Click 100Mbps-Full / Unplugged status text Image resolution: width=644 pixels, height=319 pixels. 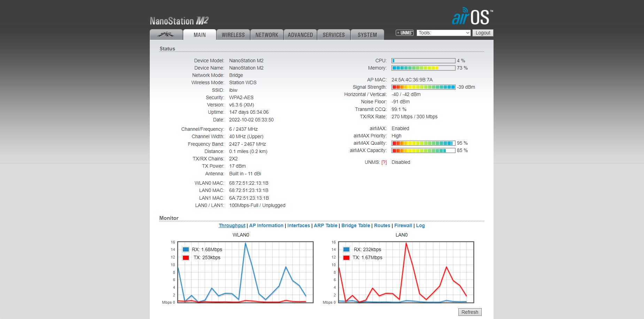pos(257,205)
